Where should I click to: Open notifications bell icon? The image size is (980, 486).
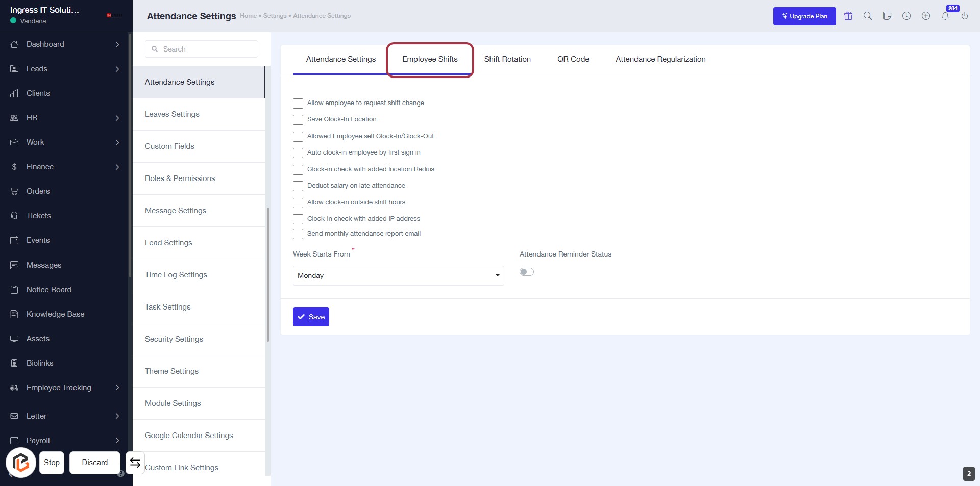coord(945,16)
